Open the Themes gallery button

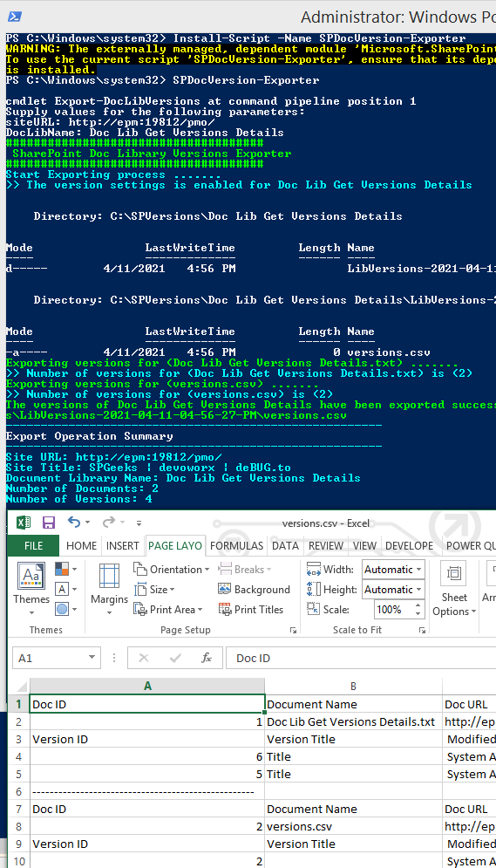pyautogui.click(x=31, y=589)
